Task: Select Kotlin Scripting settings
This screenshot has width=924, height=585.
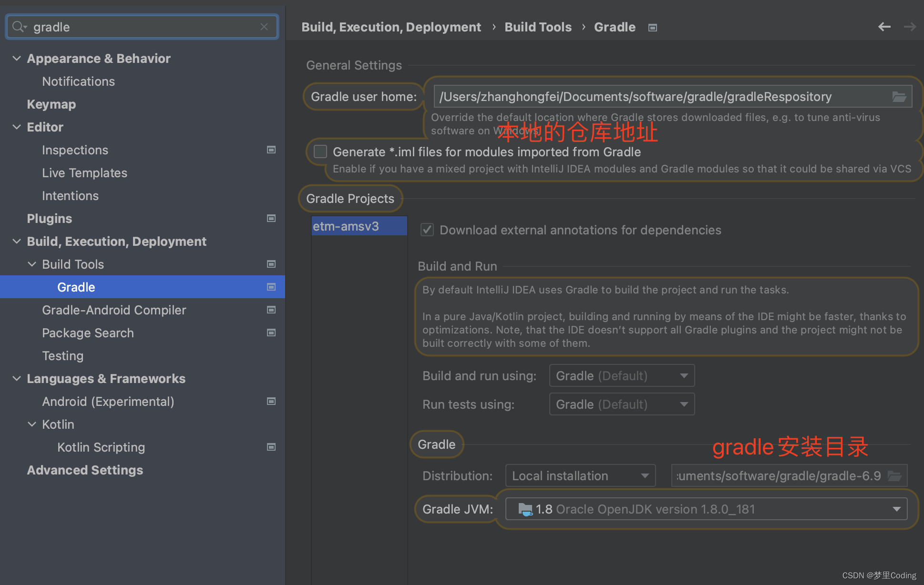Action: (101, 447)
